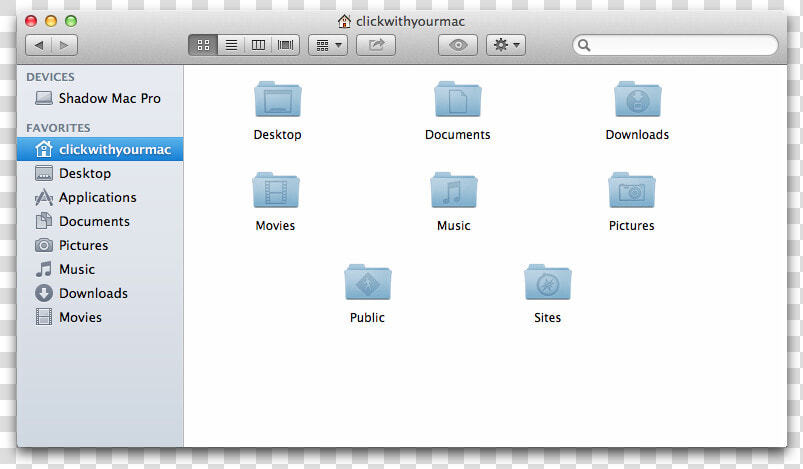Minimize the window with the yellow button

51,21
